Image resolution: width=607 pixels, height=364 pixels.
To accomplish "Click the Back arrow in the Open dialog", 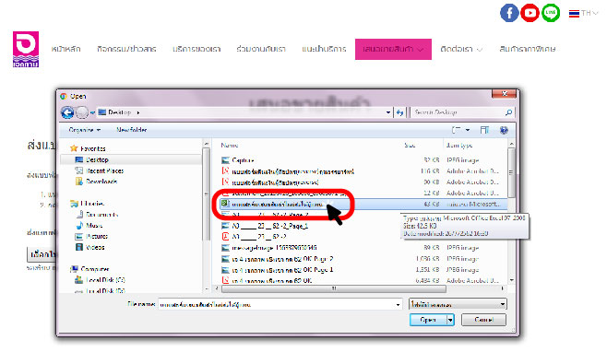I will pyautogui.click(x=67, y=112).
